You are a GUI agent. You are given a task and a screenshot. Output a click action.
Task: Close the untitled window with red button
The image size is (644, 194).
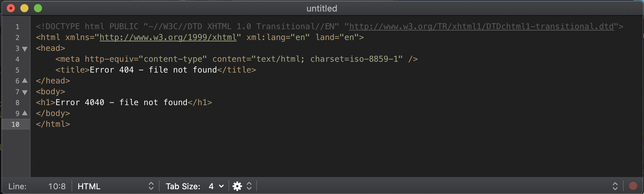[11, 8]
